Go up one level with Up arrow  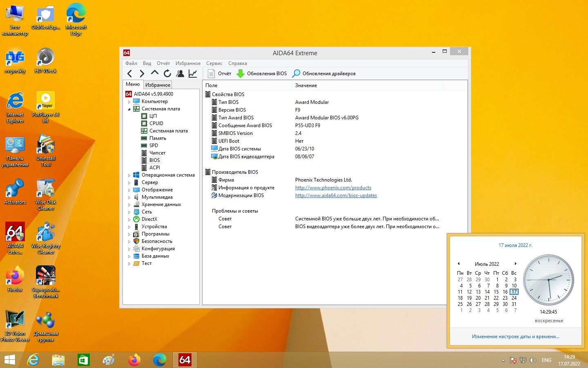(x=154, y=73)
